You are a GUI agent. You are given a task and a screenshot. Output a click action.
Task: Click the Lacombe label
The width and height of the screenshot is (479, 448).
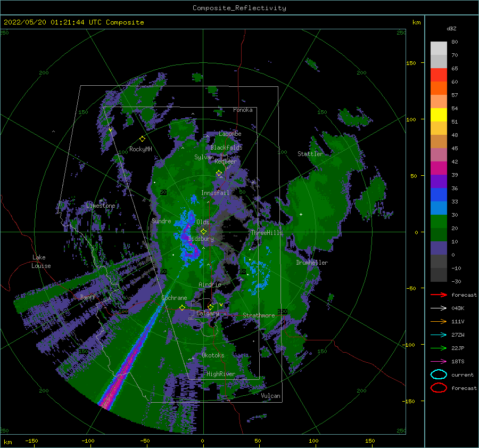[x=230, y=134]
